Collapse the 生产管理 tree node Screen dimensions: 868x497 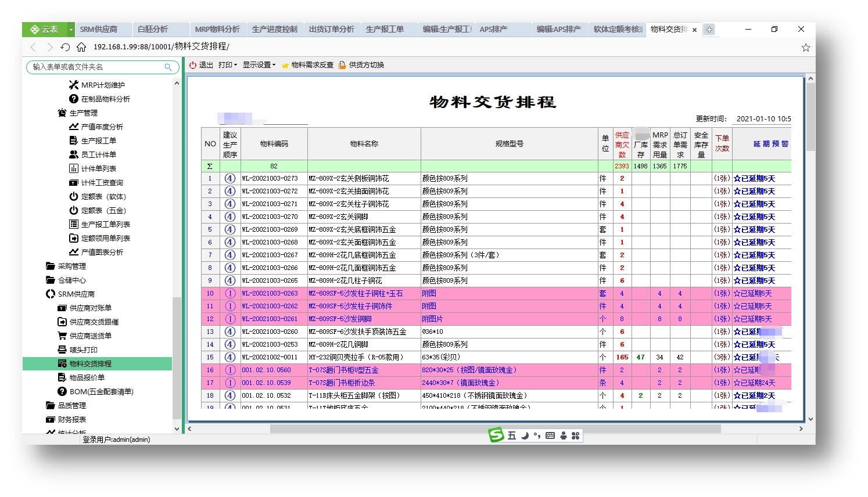click(x=77, y=113)
